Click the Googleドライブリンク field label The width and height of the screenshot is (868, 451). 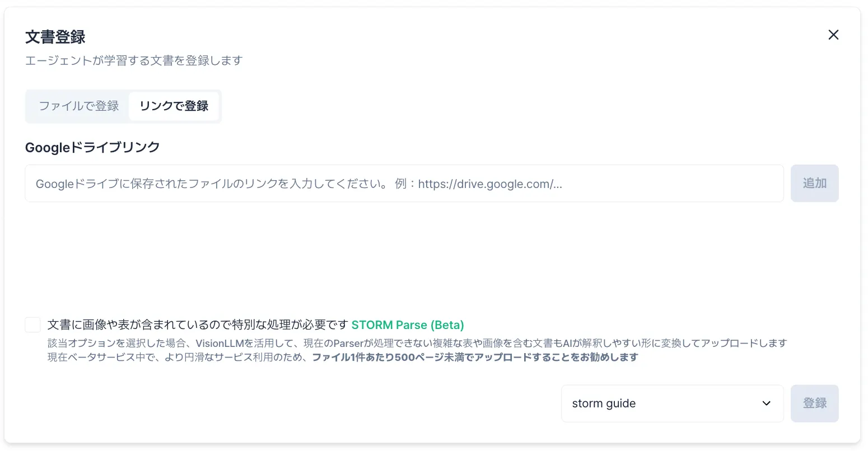(92, 147)
